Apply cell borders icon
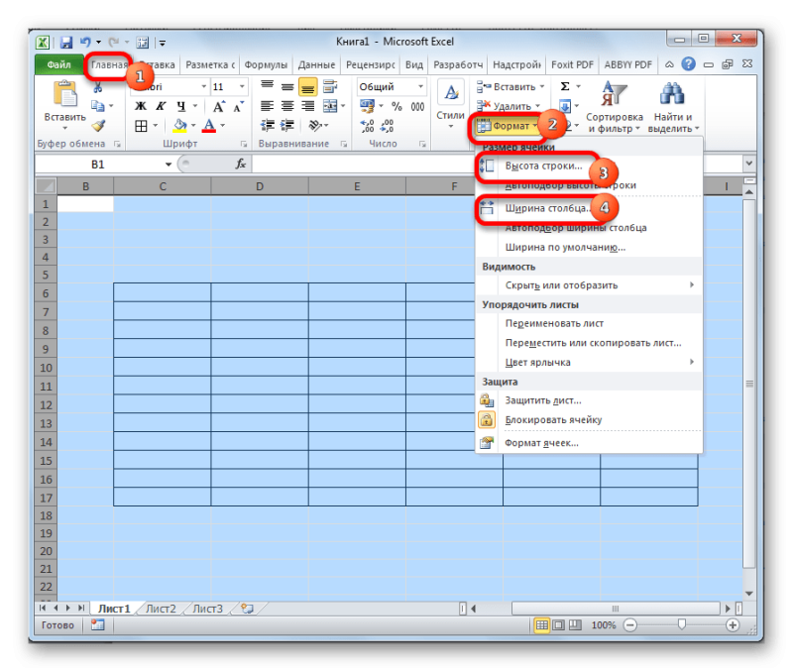Screen dimensions: 793x672 tap(141, 126)
